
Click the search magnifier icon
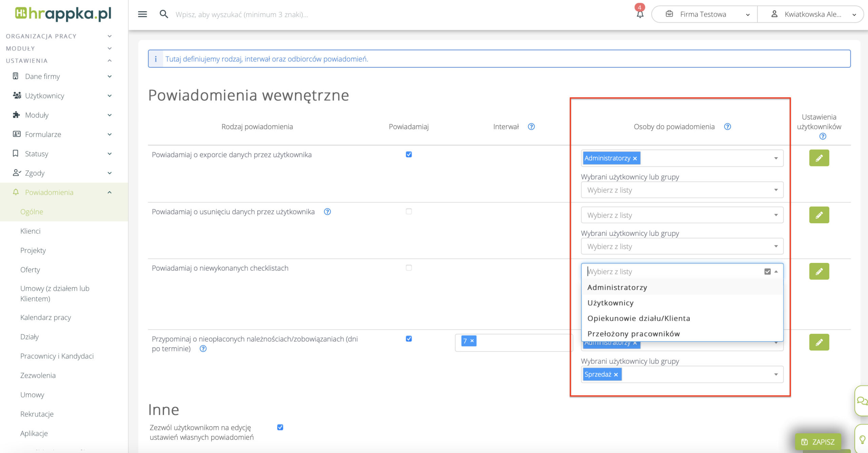coord(164,14)
